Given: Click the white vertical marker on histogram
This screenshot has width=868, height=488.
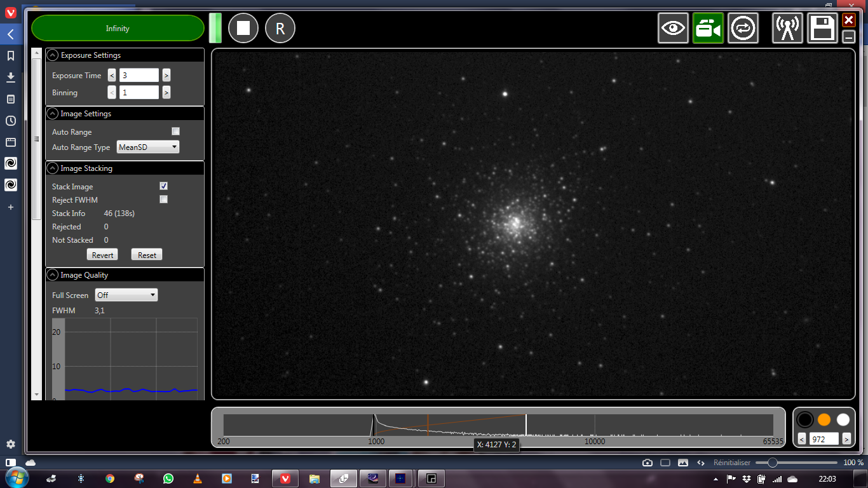Looking at the screenshot, I should click(x=526, y=424).
